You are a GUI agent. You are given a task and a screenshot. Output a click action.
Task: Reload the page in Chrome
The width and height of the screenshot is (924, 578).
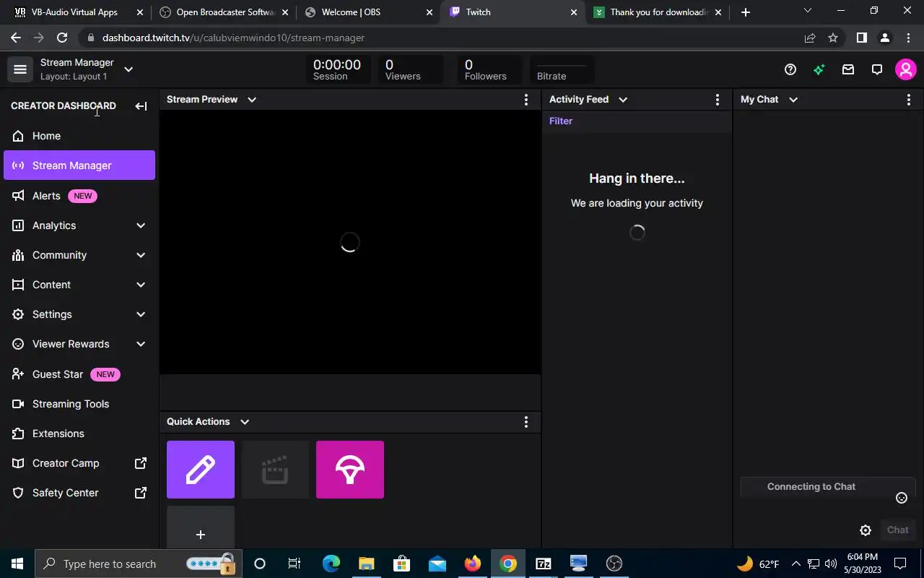click(62, 38)
